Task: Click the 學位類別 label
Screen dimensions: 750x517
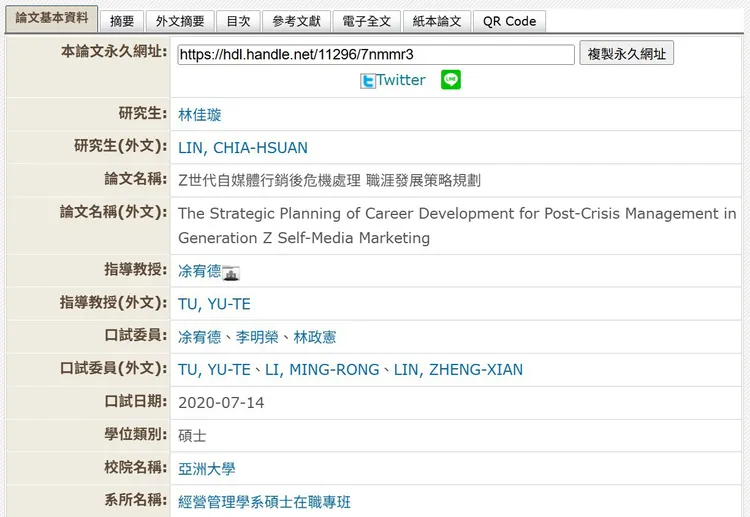Action: (x=136, y=434)
